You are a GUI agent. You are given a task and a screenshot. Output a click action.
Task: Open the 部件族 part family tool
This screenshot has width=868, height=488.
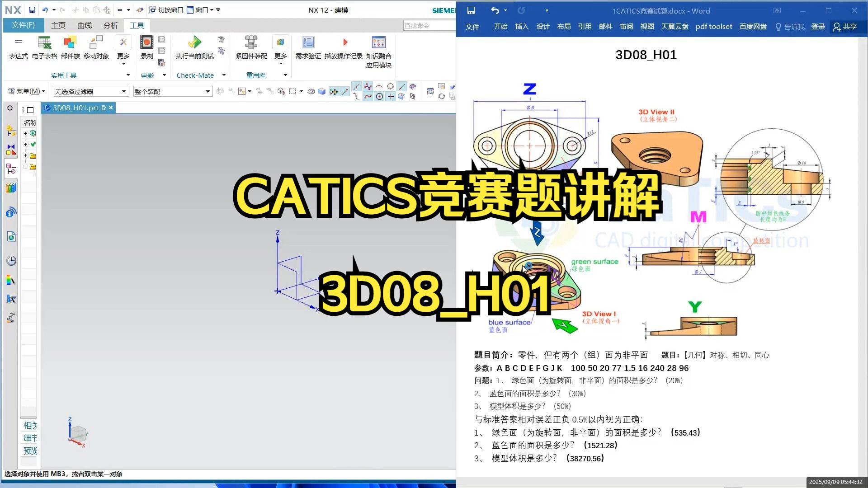point(70,47)
